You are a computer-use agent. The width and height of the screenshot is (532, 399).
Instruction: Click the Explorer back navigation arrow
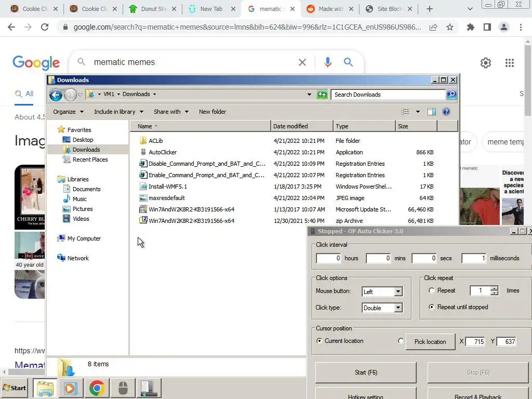(x=56, y=95)
